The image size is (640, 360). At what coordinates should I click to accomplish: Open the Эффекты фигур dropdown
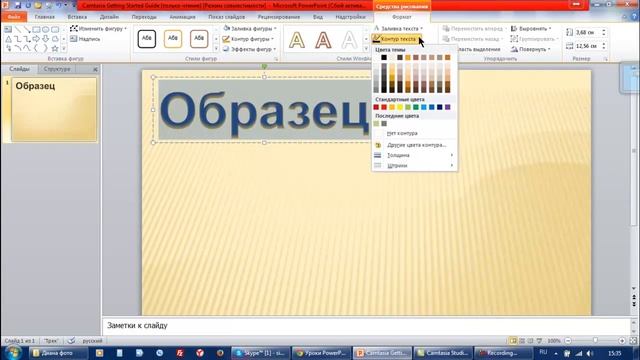[x=249, y=49]
